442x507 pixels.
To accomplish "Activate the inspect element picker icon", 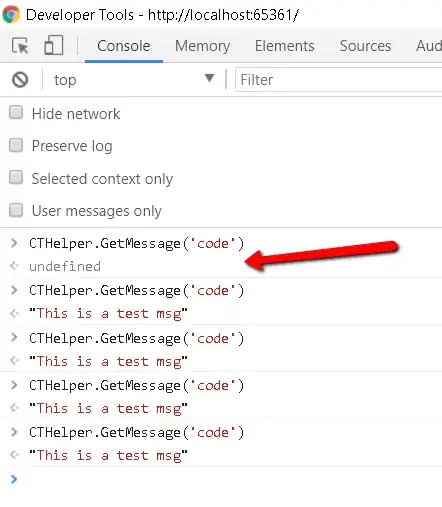I will 20,46.
